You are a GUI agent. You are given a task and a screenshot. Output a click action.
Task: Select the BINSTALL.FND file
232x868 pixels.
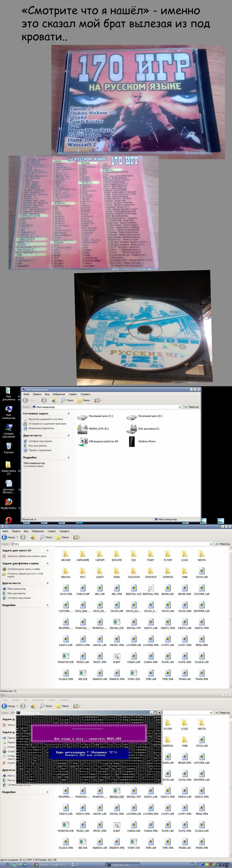click(150, 588)
